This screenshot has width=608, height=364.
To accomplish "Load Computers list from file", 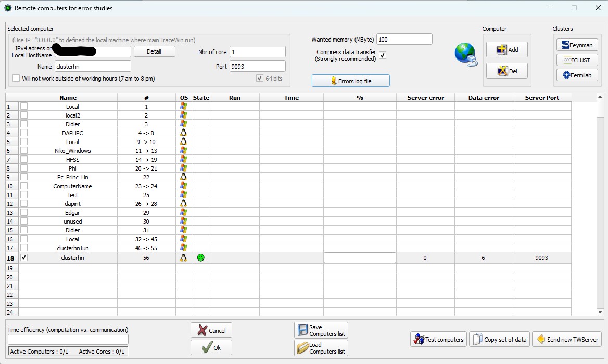I will [x=321, y=348].
